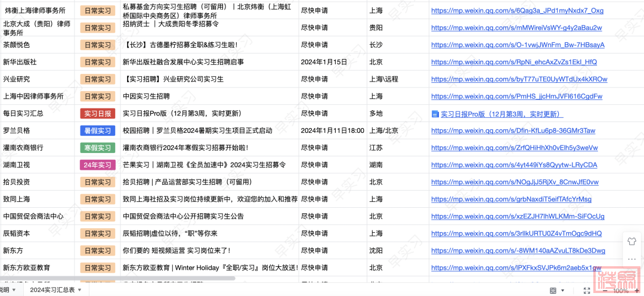This screenshot has width=644, height=296.
Task: Select the deadline cell 2024年1月11日18:00
Action: [x=333, y=131]
